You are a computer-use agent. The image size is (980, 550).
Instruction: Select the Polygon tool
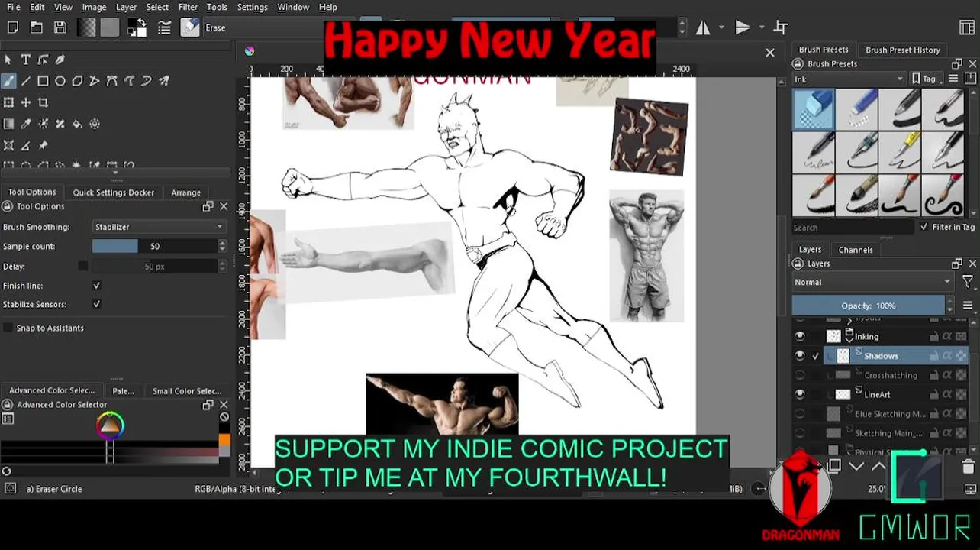click(77, 80)
